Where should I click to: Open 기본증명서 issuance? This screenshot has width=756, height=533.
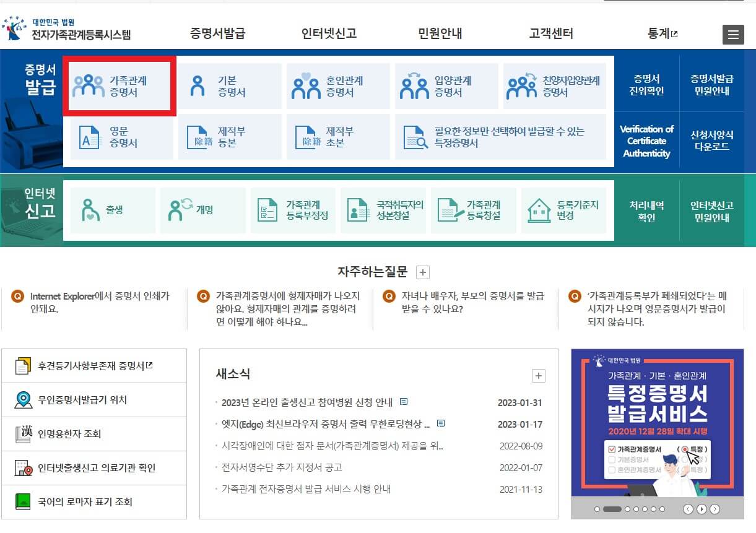[230, 85]
